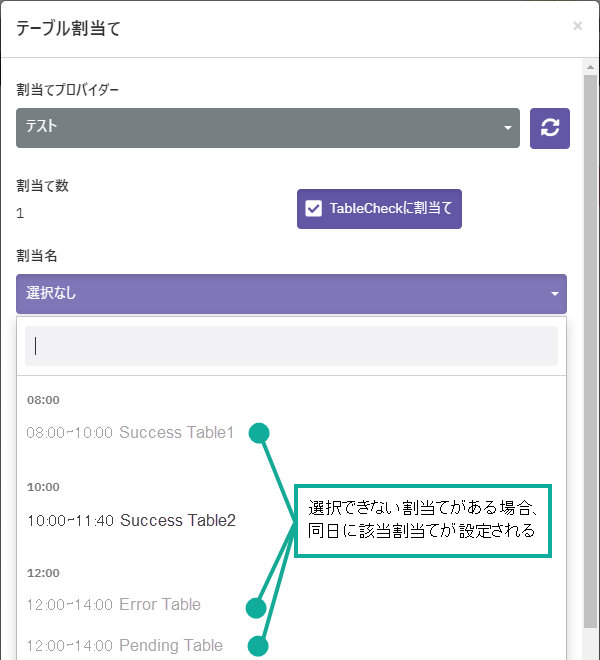Click the 10:00 group header
Screen dimensions: 600x660
44,487
